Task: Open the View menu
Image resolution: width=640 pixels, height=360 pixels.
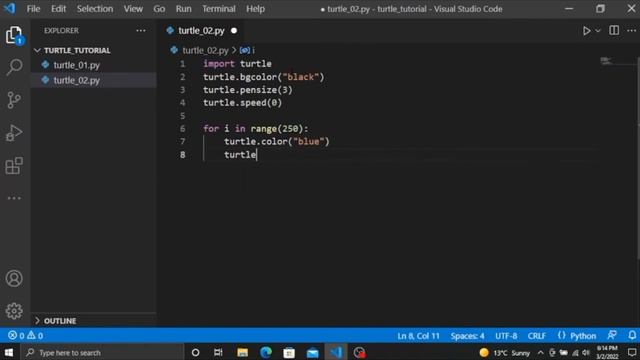Action: 133,9
